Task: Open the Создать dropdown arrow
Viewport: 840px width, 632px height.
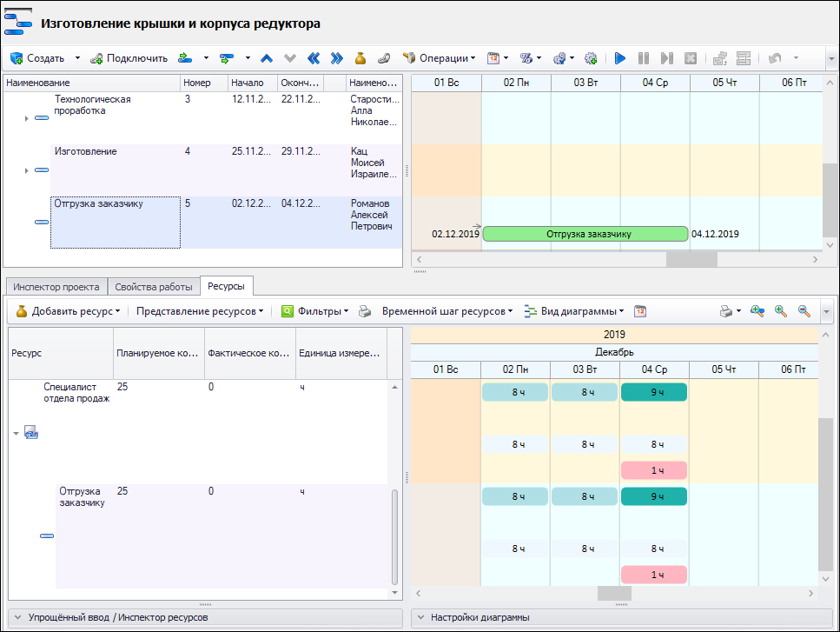Action: point(77,58)
